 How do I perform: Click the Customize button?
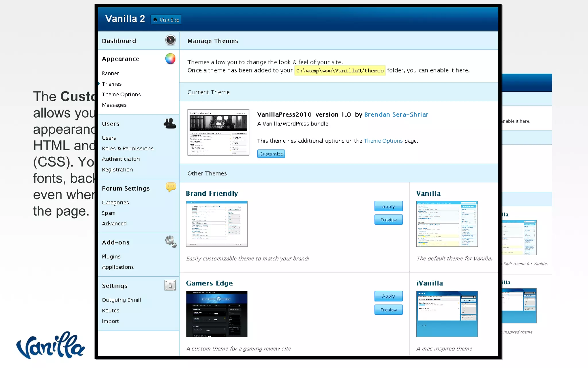[x=271, y=154]
